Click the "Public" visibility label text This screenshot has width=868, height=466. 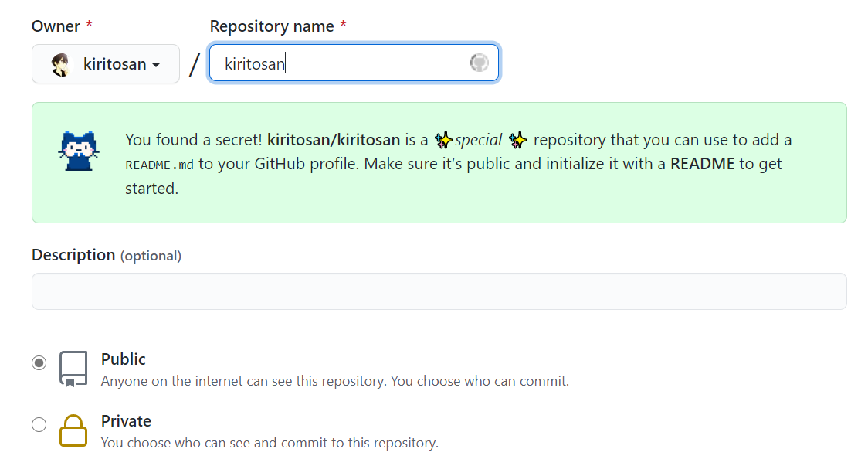click(123, 359)
